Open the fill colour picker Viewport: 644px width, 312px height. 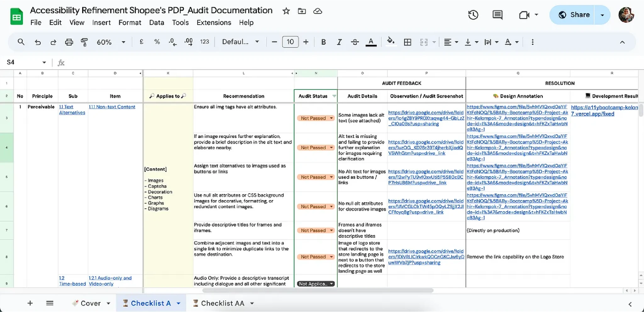pyautogui.click(x=391, y=42)
